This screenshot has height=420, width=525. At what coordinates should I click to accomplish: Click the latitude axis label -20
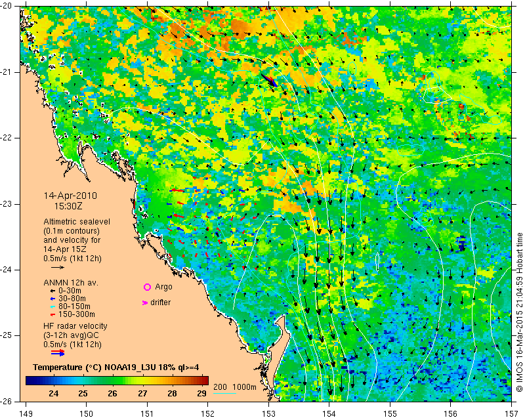[x=7, y=6]
